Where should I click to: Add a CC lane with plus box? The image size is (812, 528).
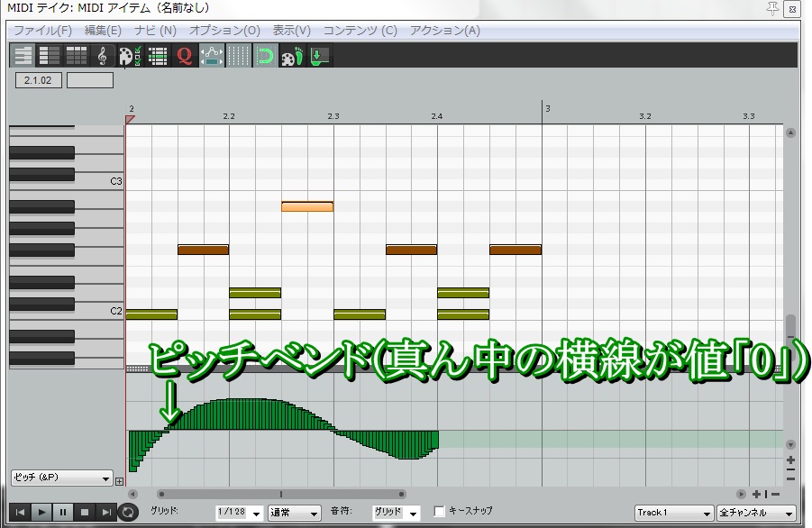[x=119, y=481]
